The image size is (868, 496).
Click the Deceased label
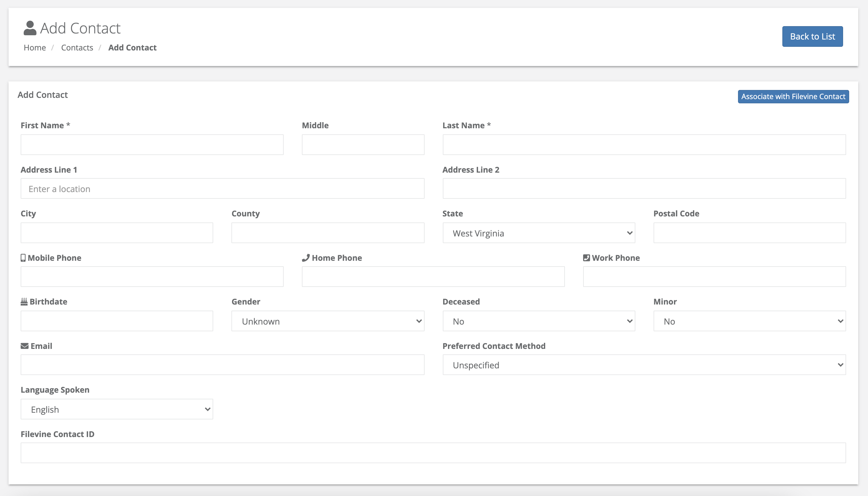[x=461, y=302]
